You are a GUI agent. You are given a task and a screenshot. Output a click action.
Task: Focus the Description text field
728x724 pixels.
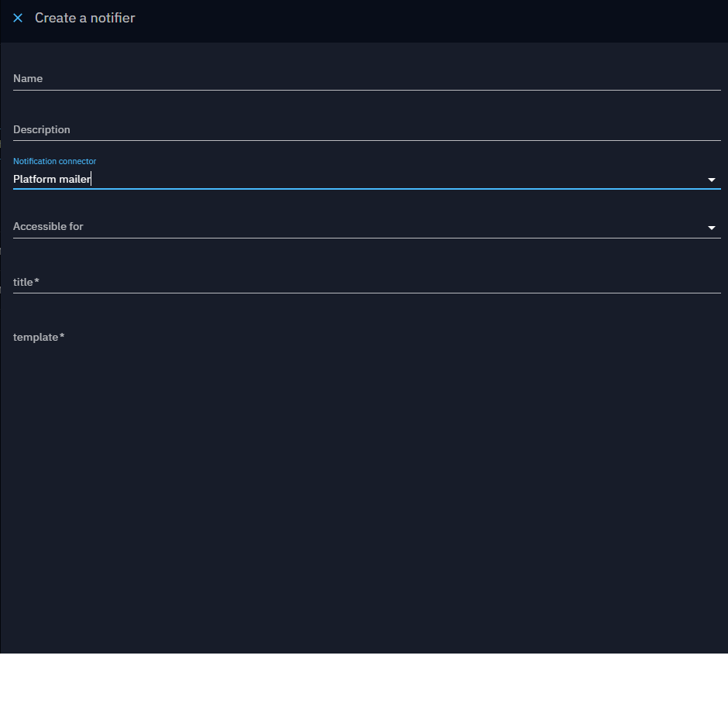coord(366,130)
